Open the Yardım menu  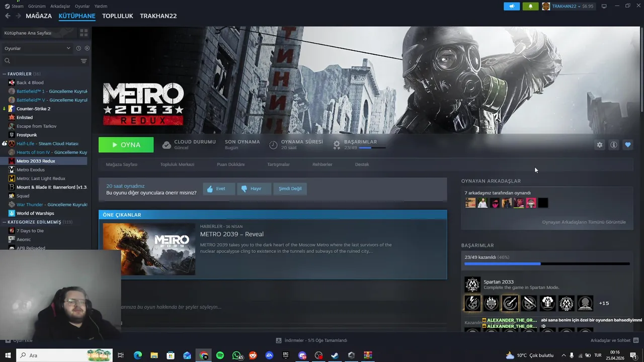(101, 6)
